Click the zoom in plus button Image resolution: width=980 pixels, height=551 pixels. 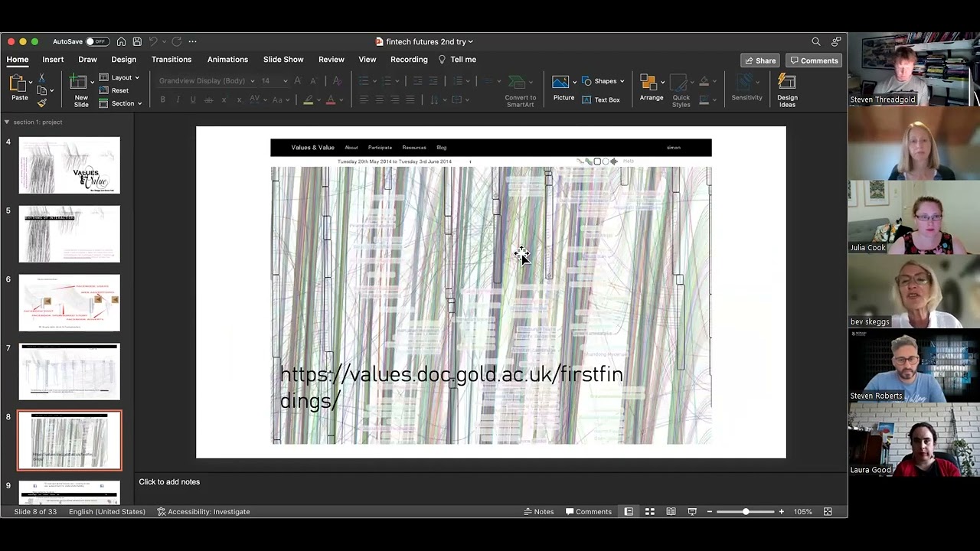pos(781,511)
